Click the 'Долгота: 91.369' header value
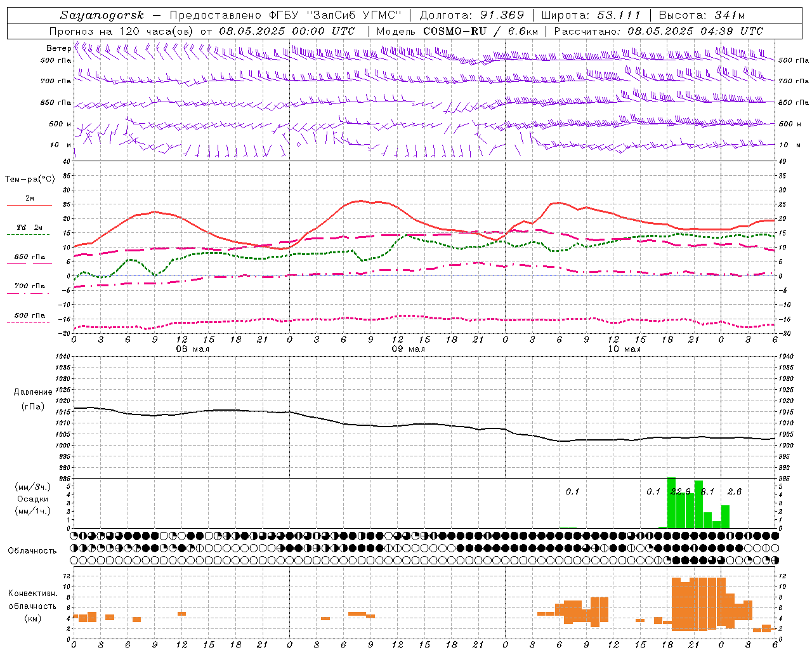The image size is (812, 650). coord(472,15)
